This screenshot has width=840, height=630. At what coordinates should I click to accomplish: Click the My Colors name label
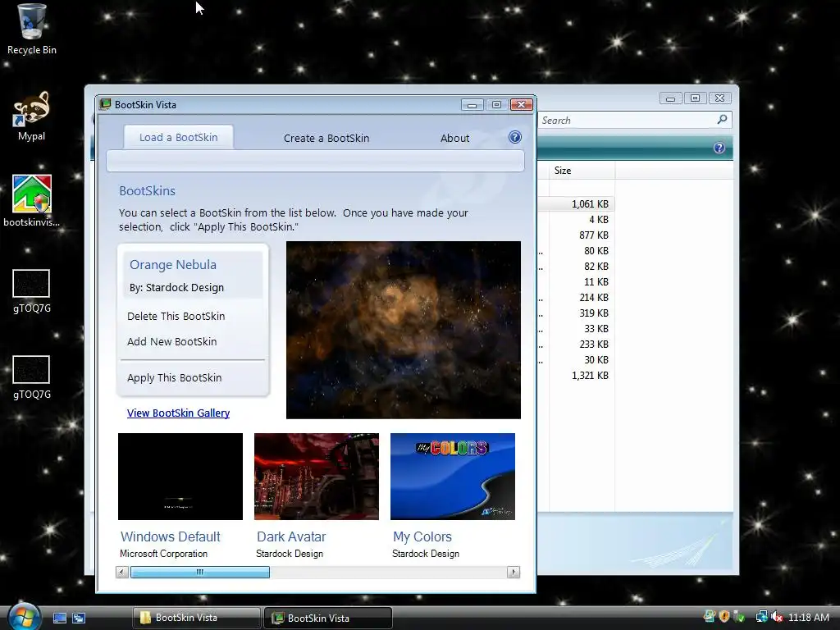click(x=422, y=536)
